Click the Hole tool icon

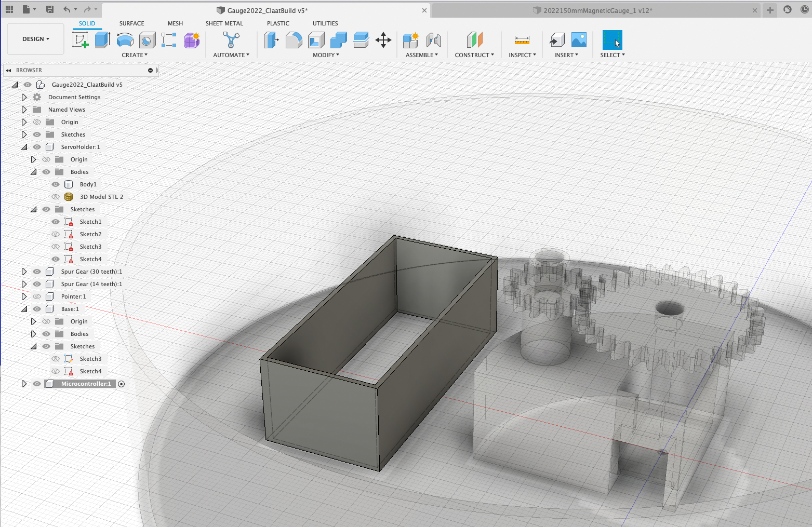click(x=147, y=40)
